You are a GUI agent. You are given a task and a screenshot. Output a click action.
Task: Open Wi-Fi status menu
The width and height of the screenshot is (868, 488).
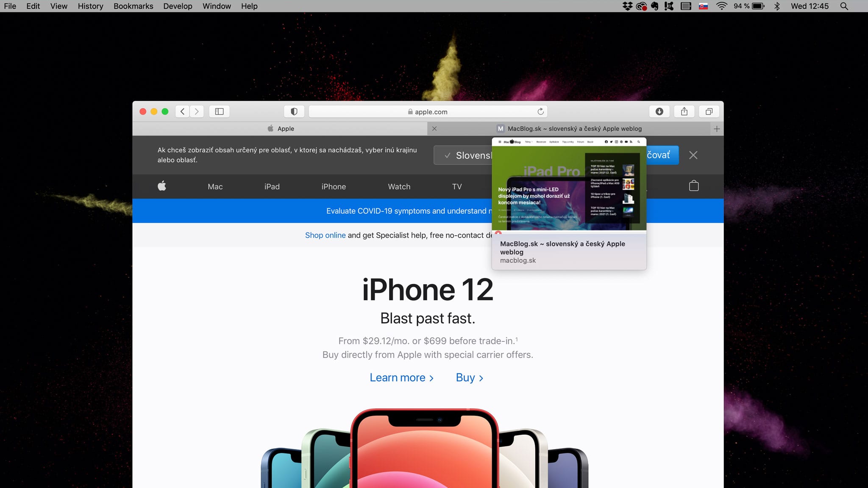[722, 6]
